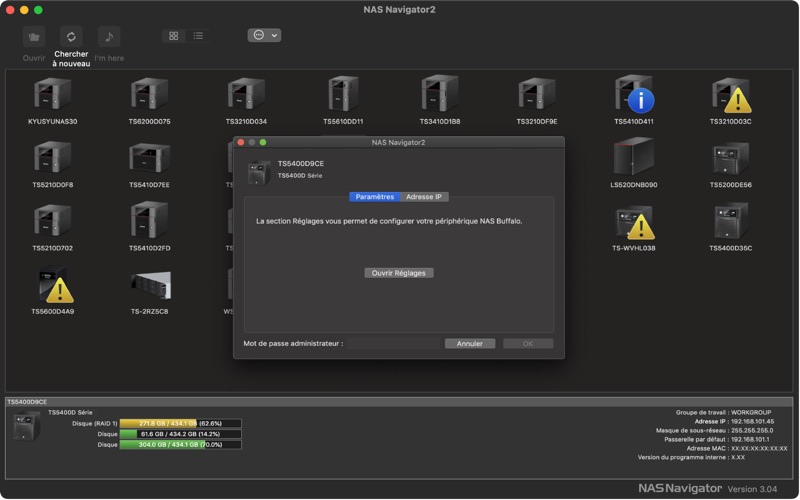Select the TS5410D2FD NAS icon

tap(149, 220)
